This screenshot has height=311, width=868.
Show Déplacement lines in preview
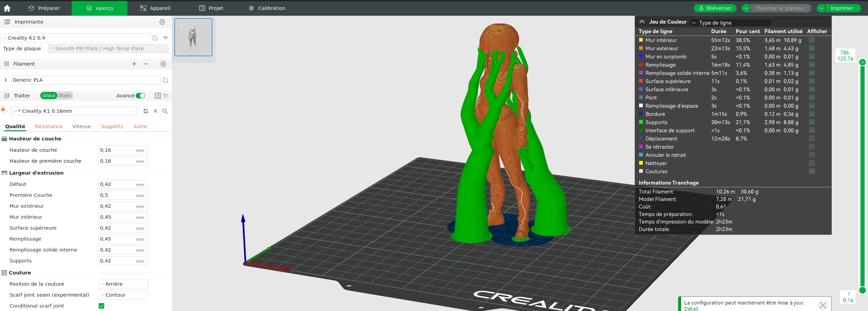point(812,139)
